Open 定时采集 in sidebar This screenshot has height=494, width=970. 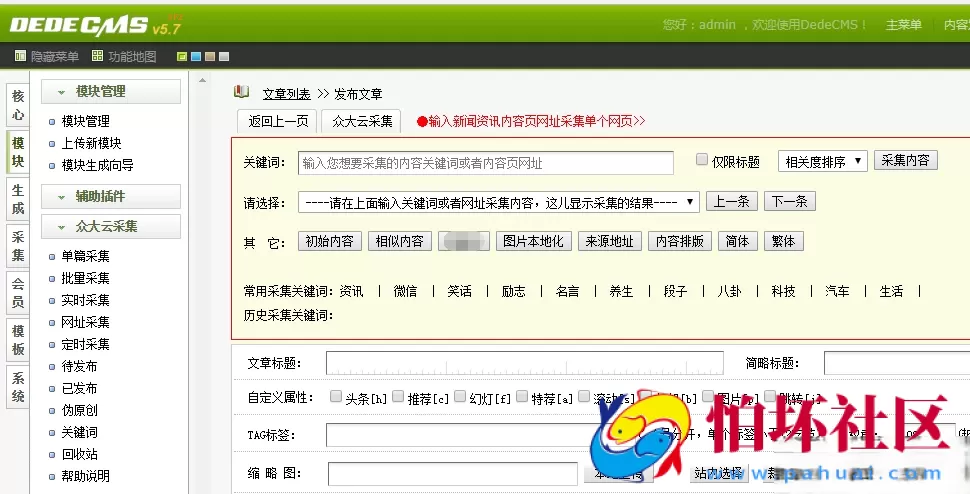tap(85, 344)
